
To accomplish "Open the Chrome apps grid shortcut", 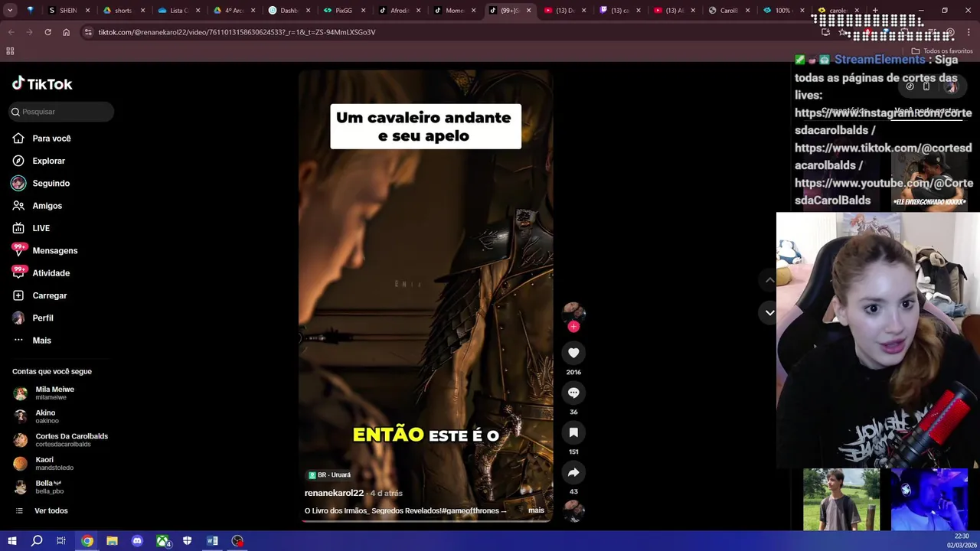I will (10, 51).
